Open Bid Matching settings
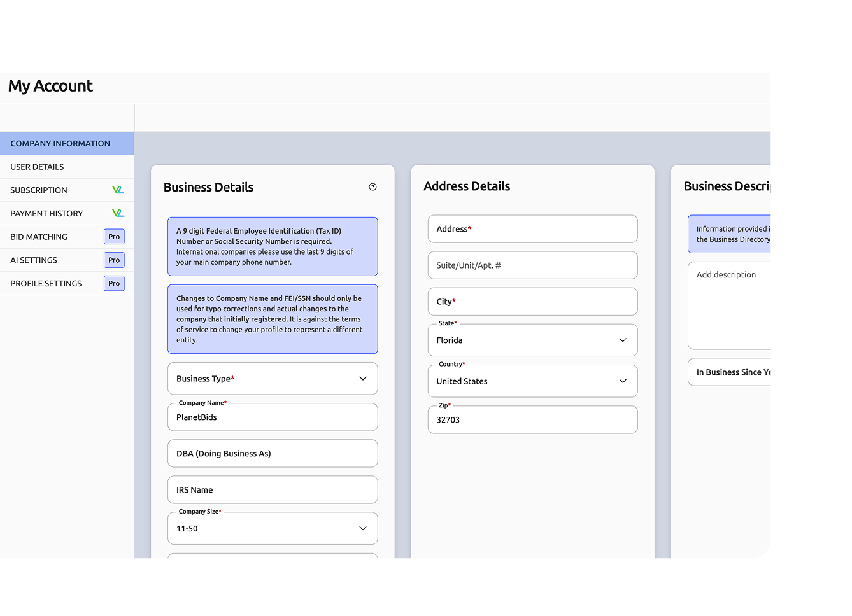852x616 pixels. coord(67,237)
